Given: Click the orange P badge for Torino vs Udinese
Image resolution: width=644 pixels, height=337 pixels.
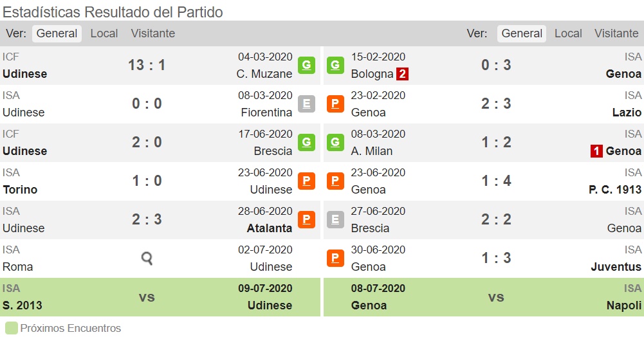Looking at the screenshot, I should pos(306,181).
